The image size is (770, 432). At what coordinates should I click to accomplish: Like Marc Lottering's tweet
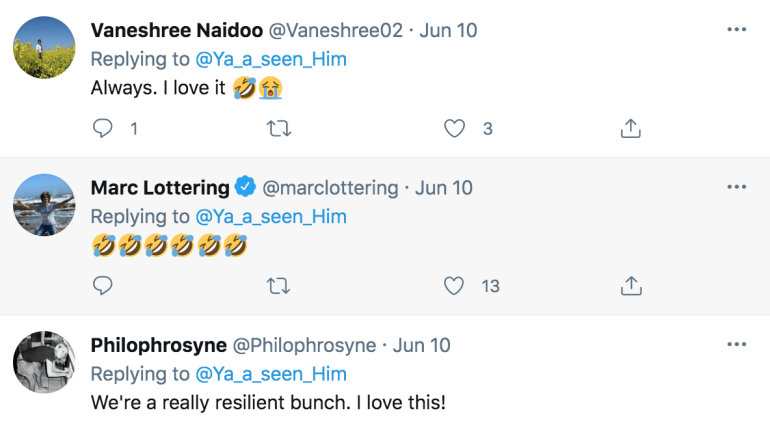point(454,286)
